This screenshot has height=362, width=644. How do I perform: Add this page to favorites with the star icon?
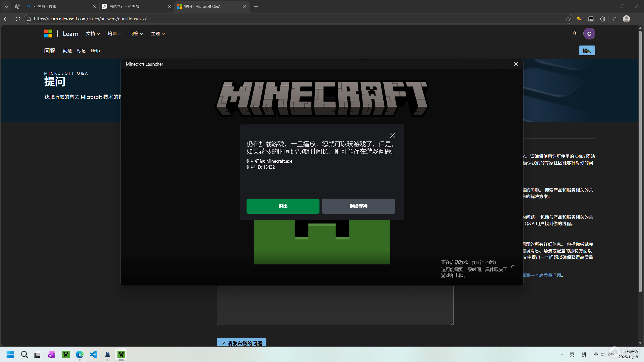pos(568,19)
